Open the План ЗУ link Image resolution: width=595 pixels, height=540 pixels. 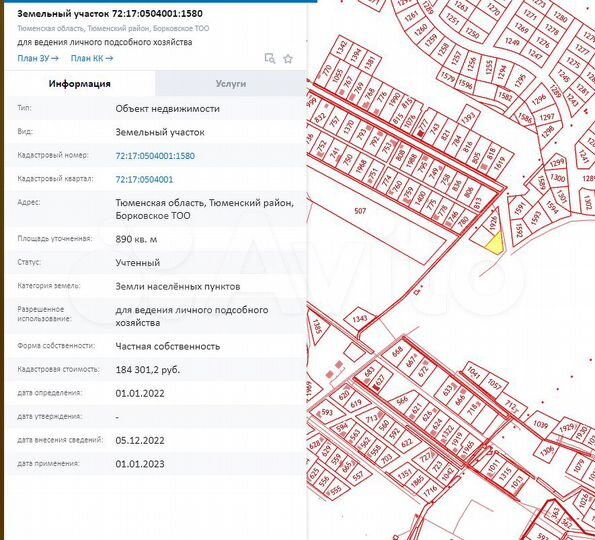point(38,58)
